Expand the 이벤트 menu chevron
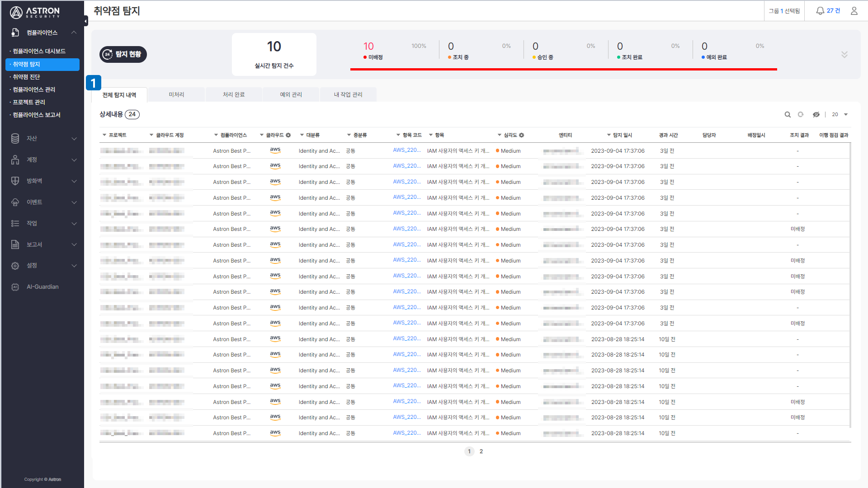The width and height of the screenshot is (868, 488). [x=74, y=202]
